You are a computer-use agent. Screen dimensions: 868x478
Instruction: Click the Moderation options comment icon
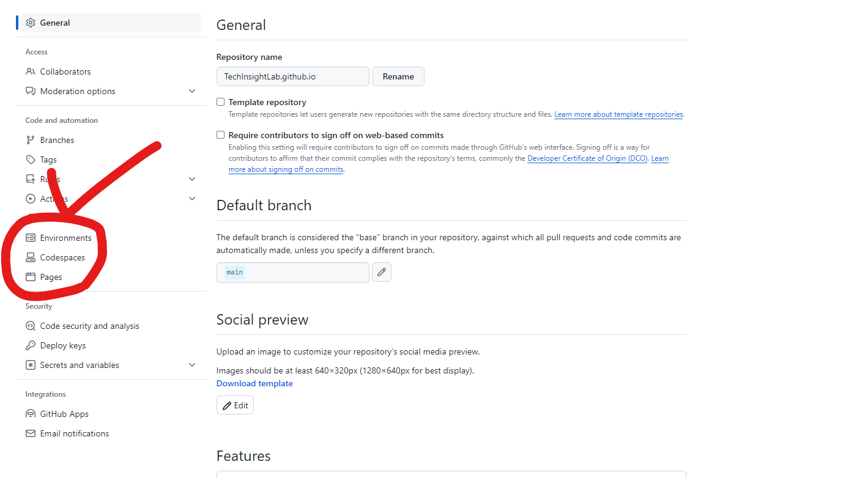click(31, 91)
